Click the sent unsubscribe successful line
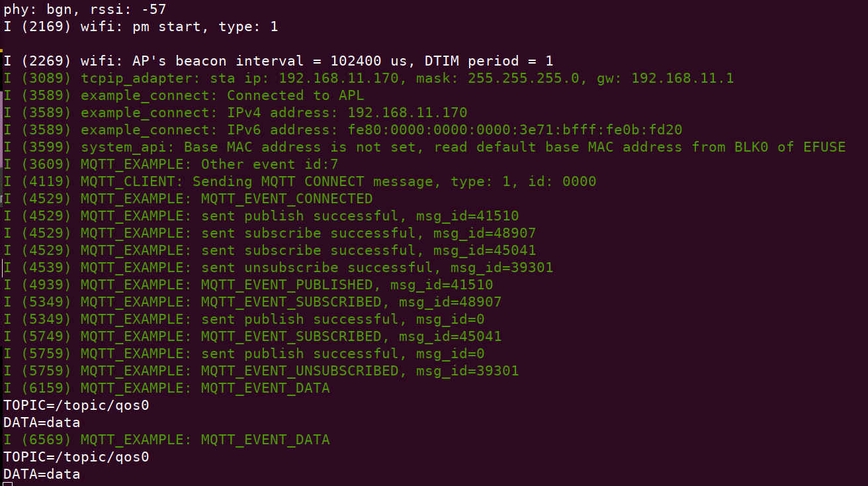This screenshot has width=868, height=486. [x=279, y=267]
